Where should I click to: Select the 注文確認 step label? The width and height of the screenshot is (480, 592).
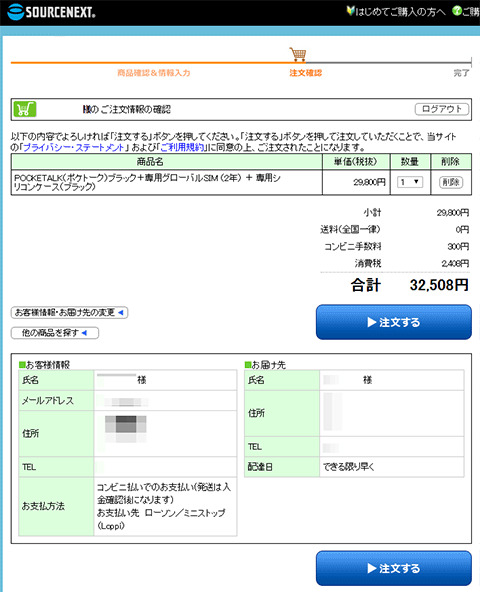[x=306, y=73]
